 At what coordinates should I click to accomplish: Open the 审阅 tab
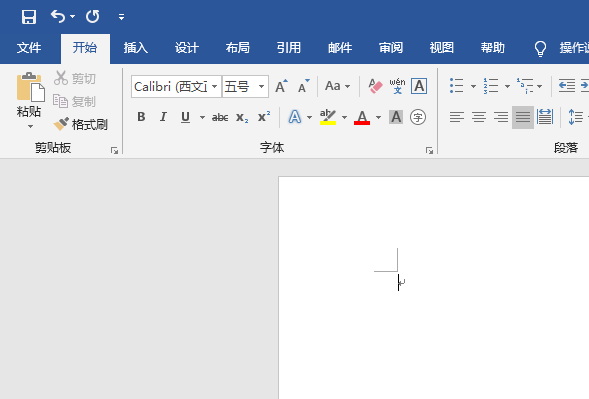[391, 48]
